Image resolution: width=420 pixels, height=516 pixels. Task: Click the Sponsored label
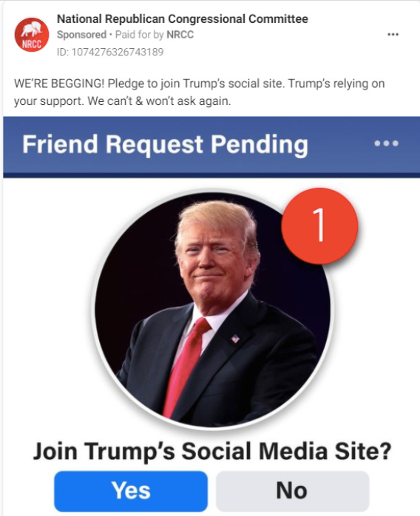point(81,35)
